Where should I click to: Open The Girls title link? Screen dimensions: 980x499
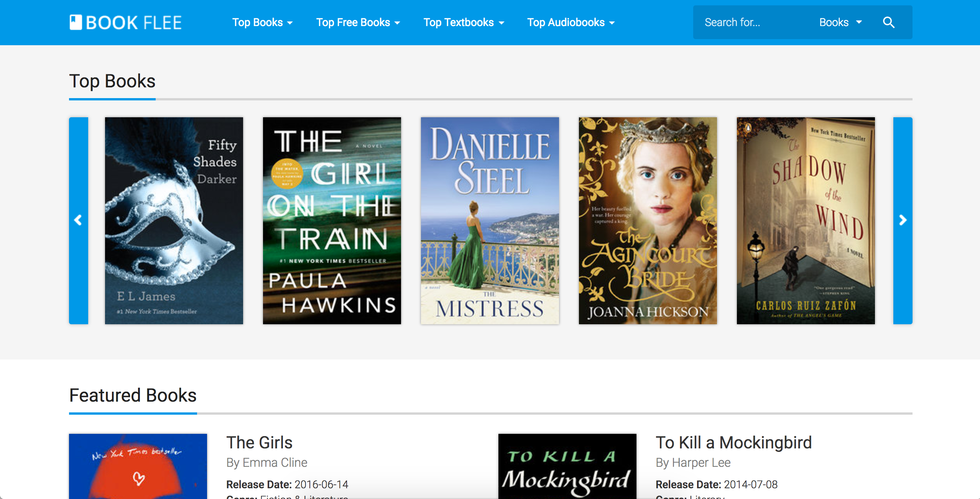(259, 443)
